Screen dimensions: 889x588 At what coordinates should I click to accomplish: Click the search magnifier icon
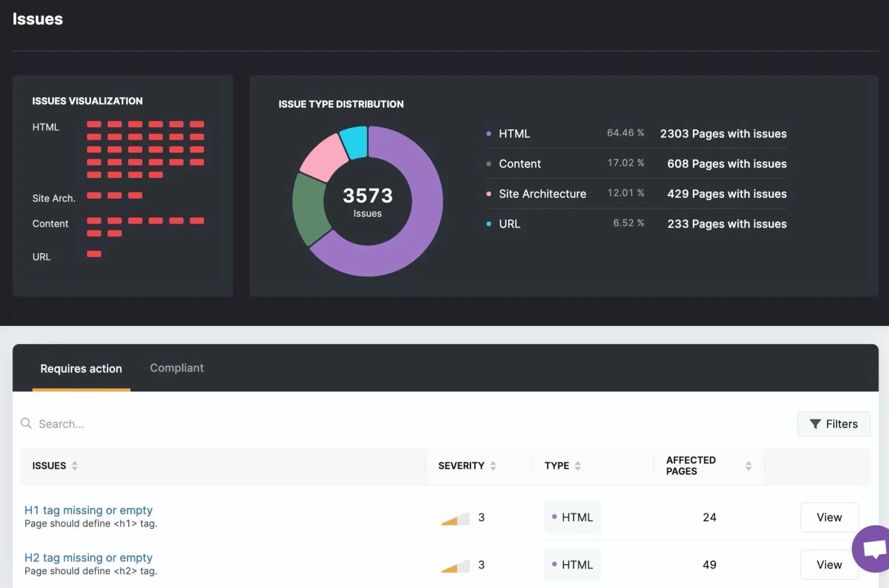26,423
